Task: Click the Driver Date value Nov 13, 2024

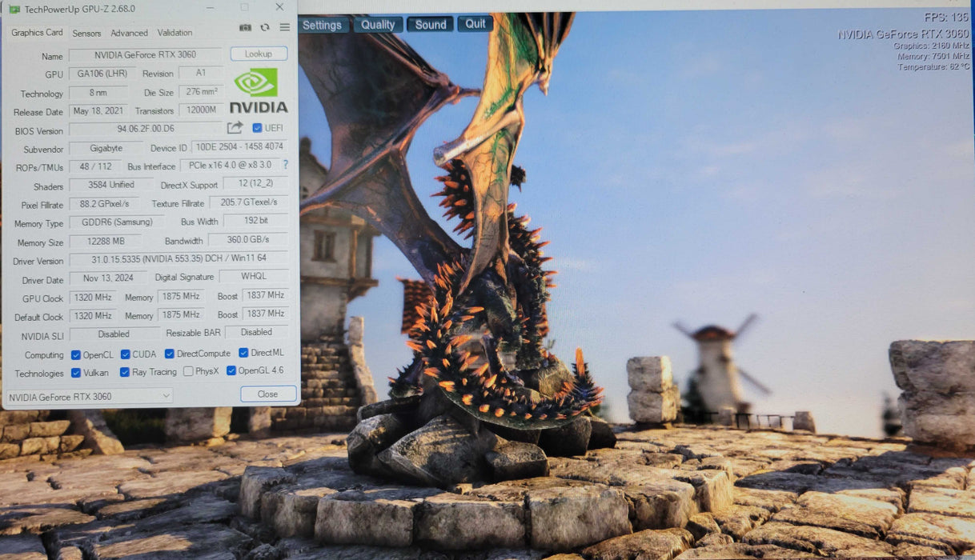Action: coord(109,278)
